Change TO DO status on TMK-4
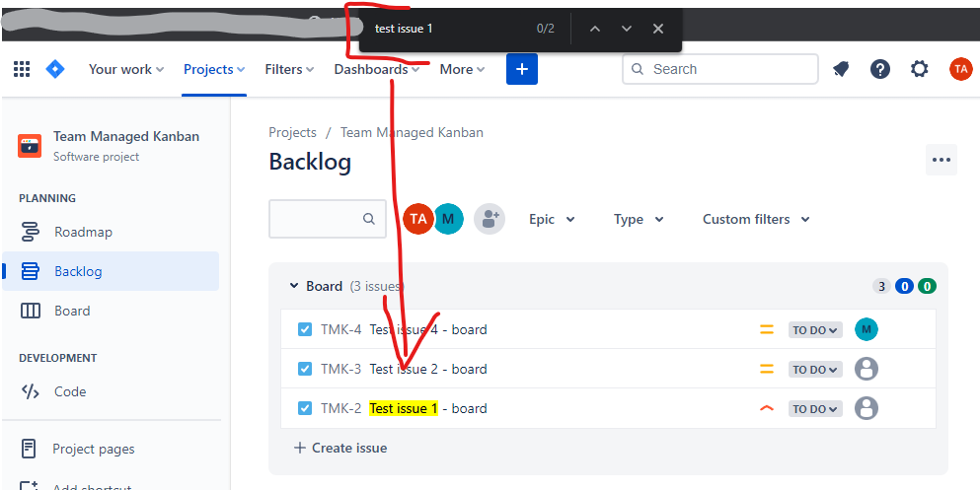The width and height of the screenshot is (980, 490). pos(815,330)
